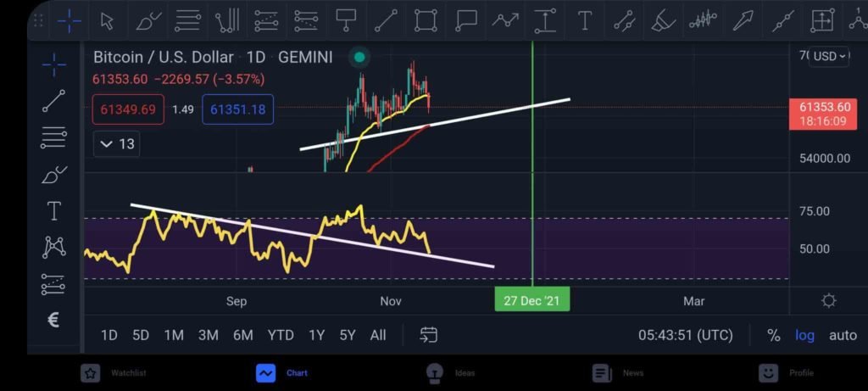Pick the callout speech bubble tool
The image size is (868, 391).
pos(465,20)
